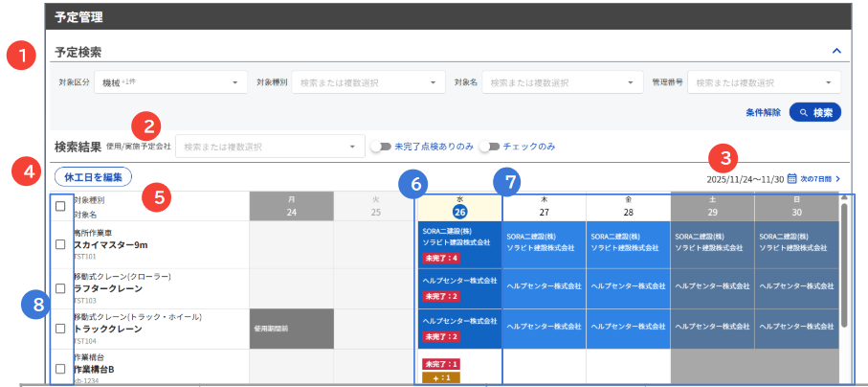Select Wednesday 26 date circle

[459, 214]
